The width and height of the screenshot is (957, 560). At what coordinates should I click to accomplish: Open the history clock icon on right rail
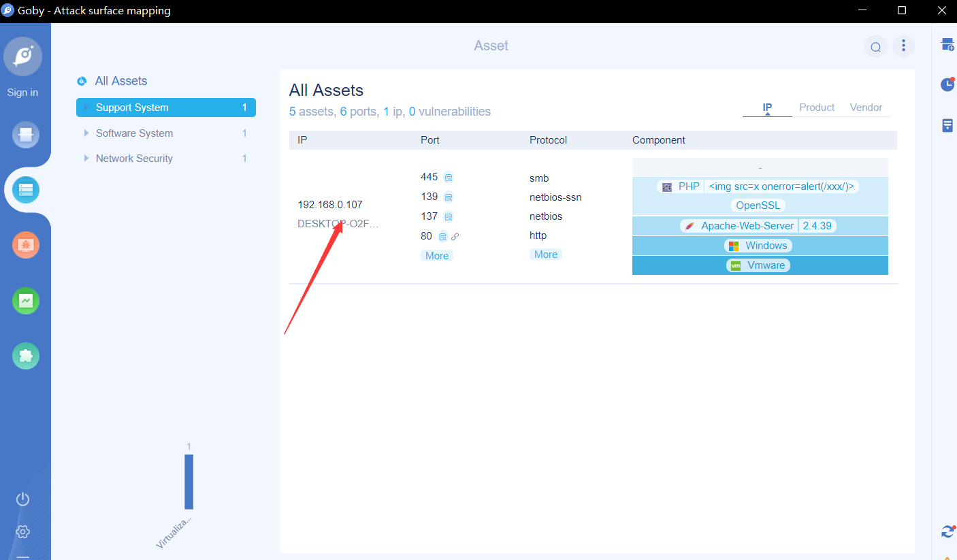[947, 84]
